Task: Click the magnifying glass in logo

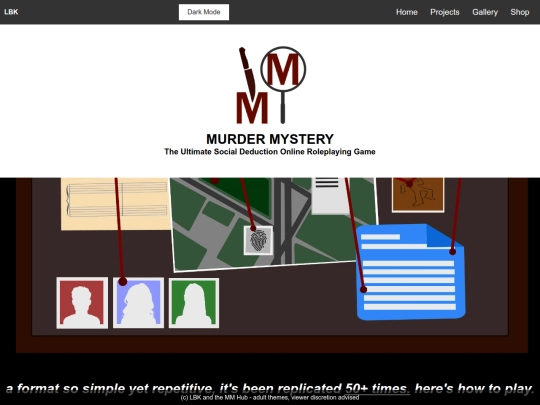Action: point(283,84)
